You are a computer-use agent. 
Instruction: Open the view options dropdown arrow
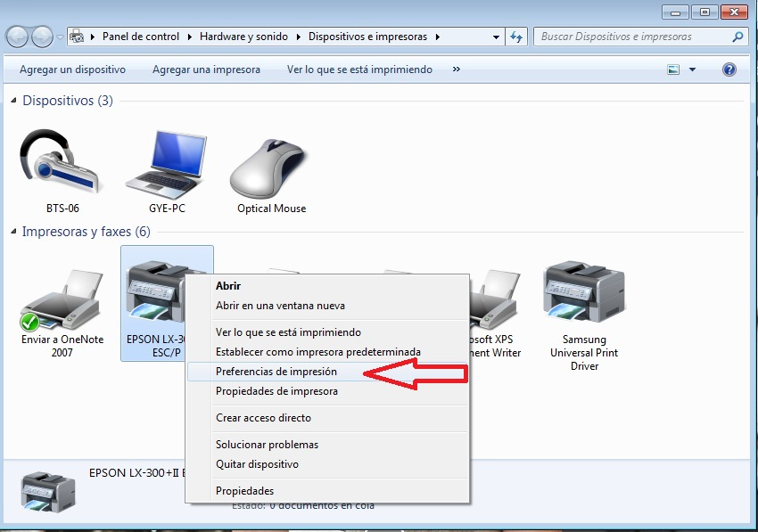tap(692, 70)
